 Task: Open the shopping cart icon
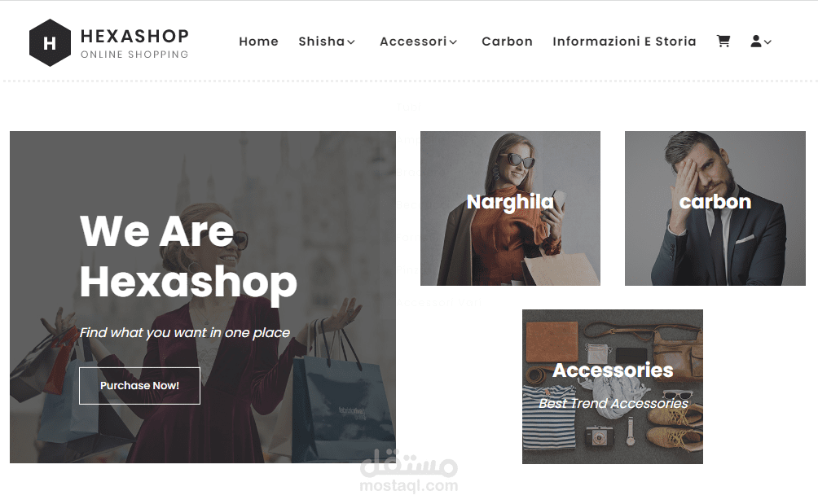[x=723, y=42]
